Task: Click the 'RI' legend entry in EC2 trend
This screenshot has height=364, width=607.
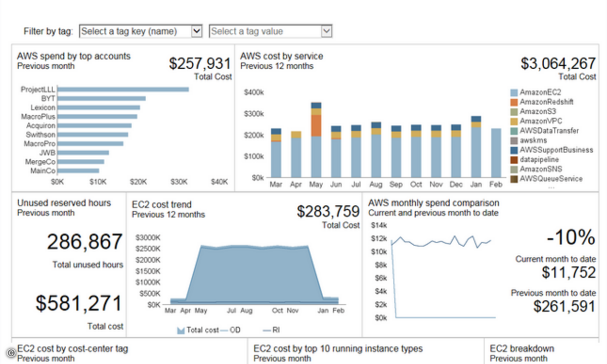Action: coord(272,330)
